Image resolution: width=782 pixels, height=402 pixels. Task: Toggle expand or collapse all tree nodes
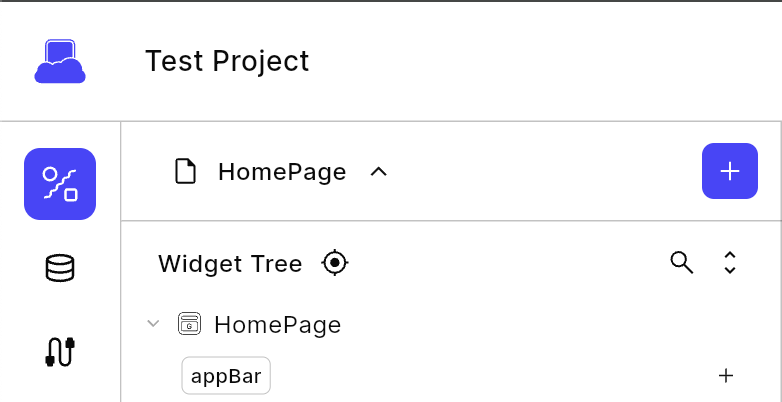click(x=730, y=263)
